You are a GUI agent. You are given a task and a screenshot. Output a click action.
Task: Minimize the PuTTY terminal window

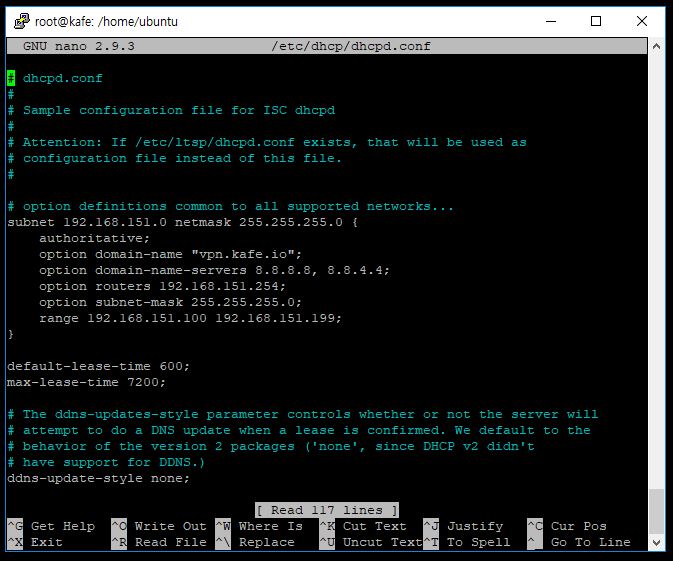click(x=551, y=21)
